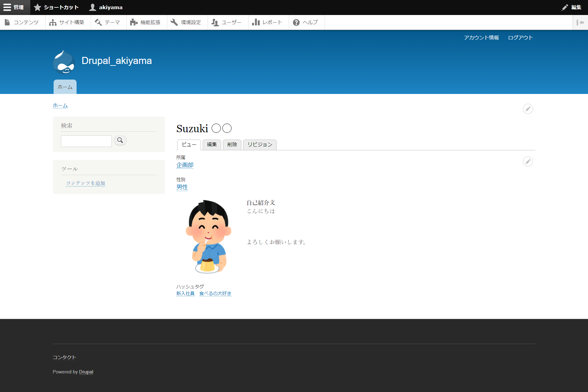
Task: Follow the 企画部 department link
Action: (185, 165)
